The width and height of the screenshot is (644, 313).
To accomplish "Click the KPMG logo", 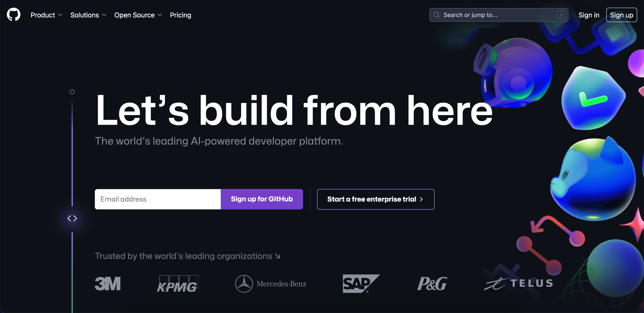I will click(x=178, y=283).
